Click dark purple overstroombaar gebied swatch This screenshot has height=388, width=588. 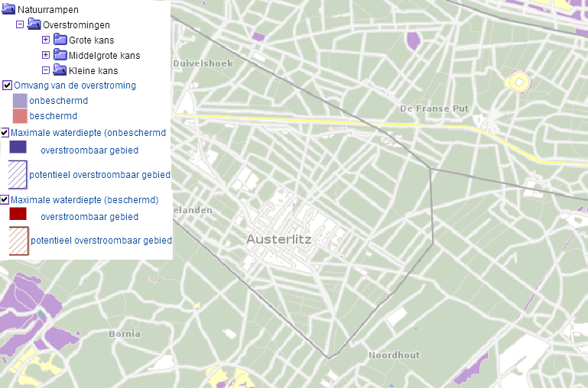(18, 147)
